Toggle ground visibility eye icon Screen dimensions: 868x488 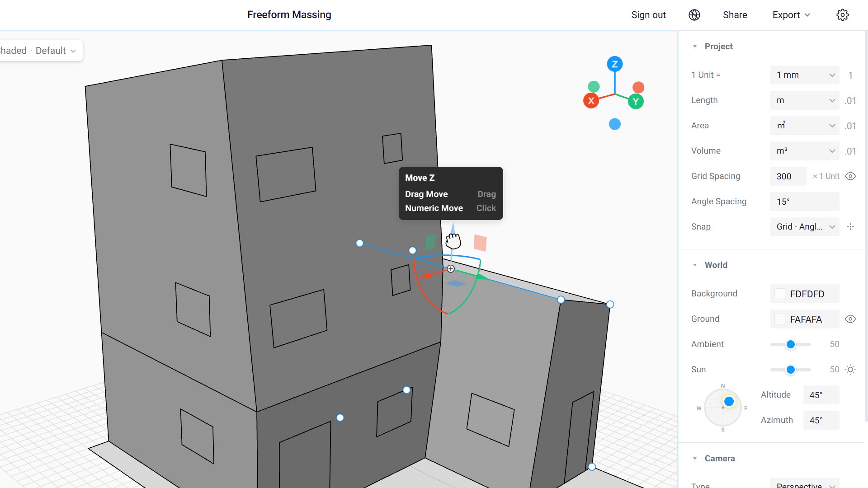pyautogui.click(x=850, y=319)
